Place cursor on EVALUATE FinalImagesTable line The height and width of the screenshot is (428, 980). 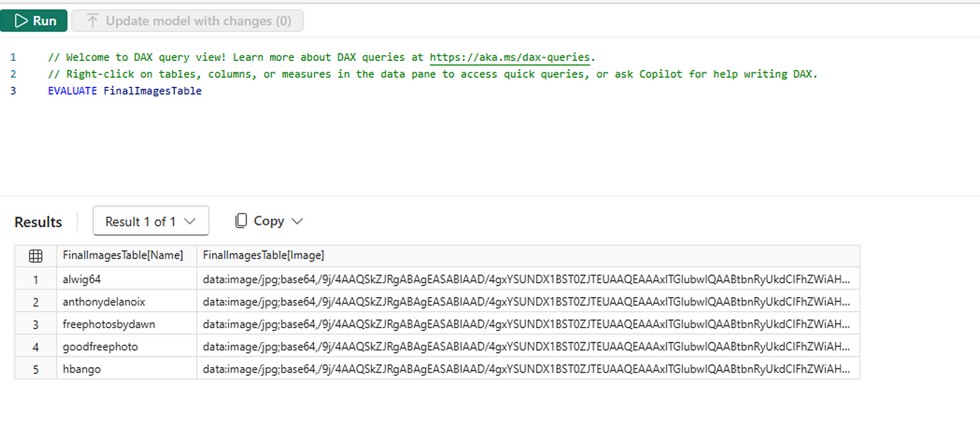click(x=125, y=91)
